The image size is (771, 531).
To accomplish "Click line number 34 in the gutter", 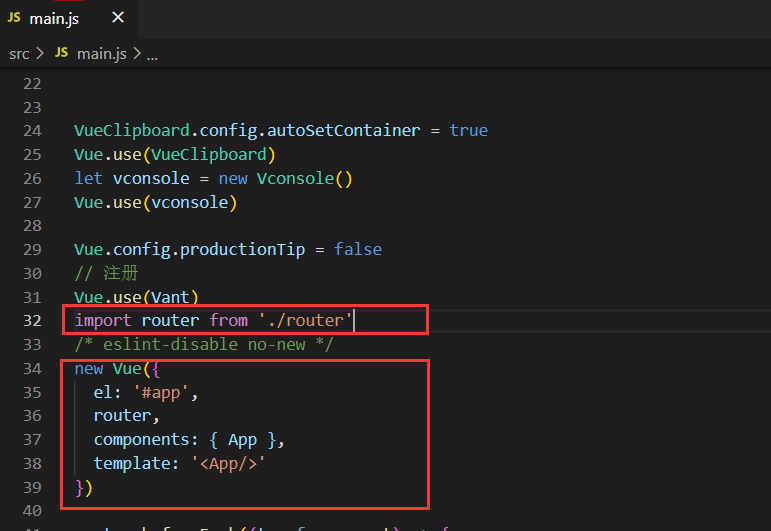I will pos(32,368).
